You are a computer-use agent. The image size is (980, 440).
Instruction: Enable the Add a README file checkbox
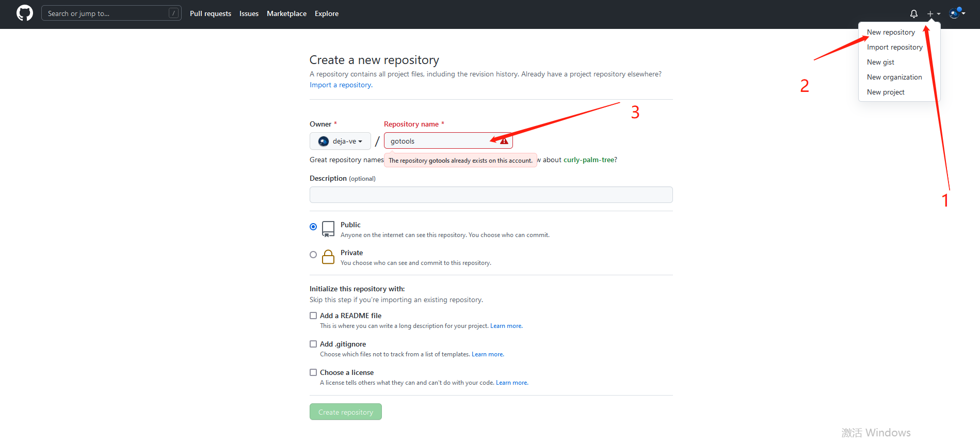[313, 316]
